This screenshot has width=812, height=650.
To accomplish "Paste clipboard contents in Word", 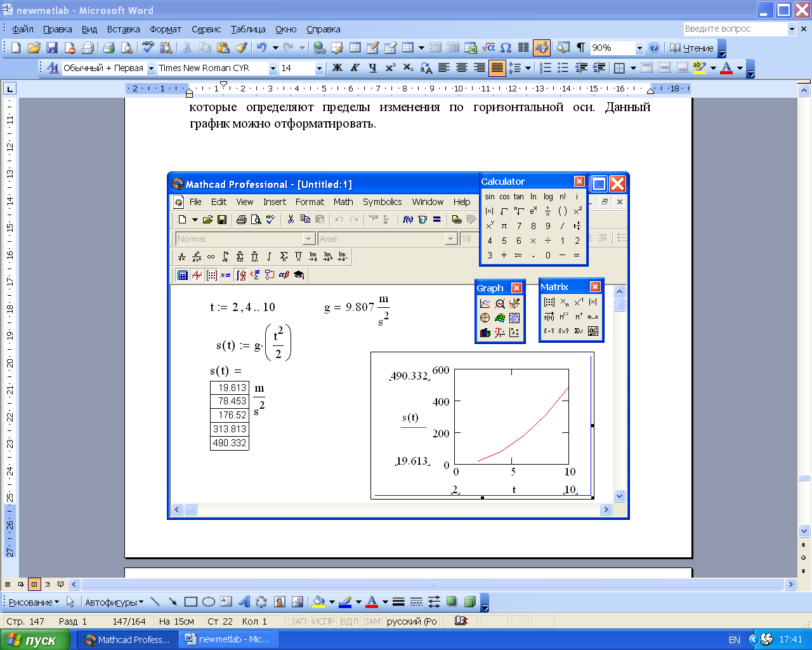I will click(223, 48).
